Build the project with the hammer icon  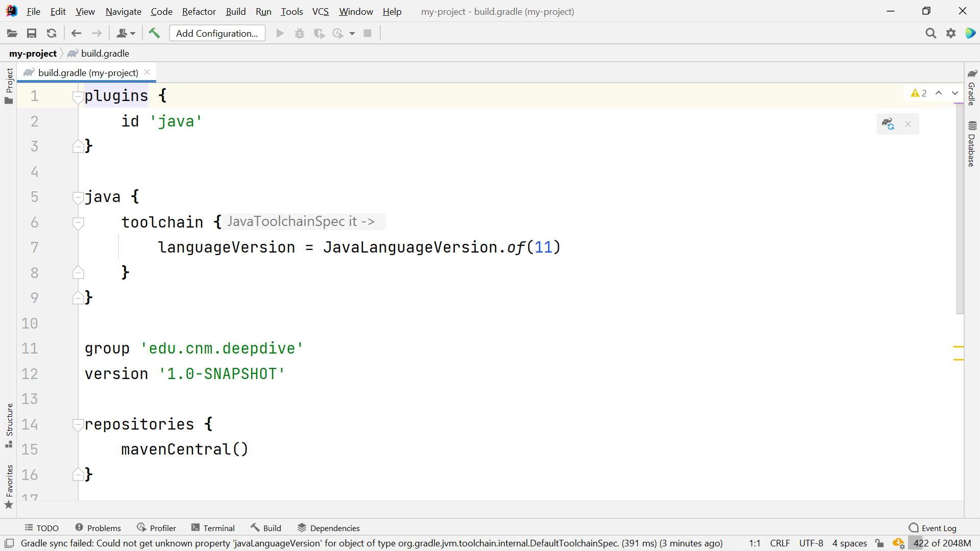[154, 33]
